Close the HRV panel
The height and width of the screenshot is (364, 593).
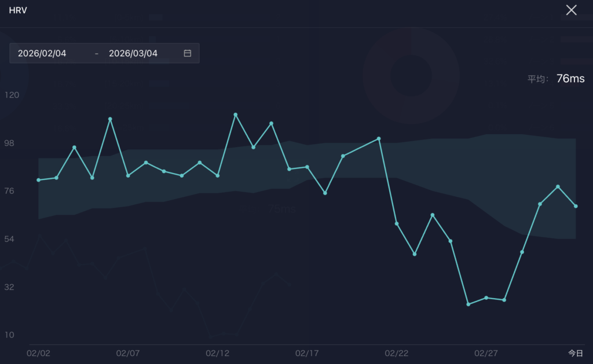[571, 10]
